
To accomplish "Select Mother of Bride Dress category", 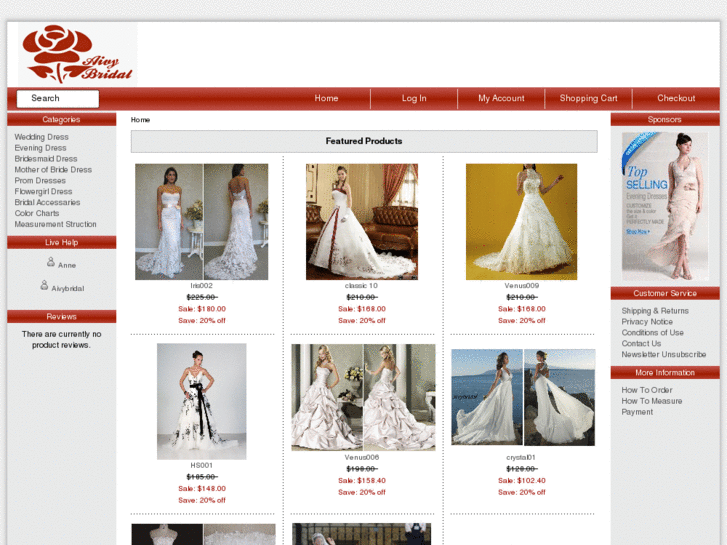I will [53, 170].
